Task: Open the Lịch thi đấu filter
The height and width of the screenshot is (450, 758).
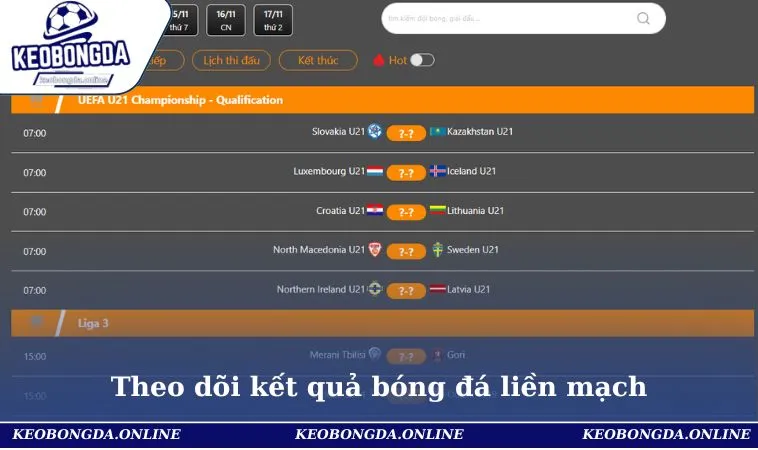Action: (231, 60)
